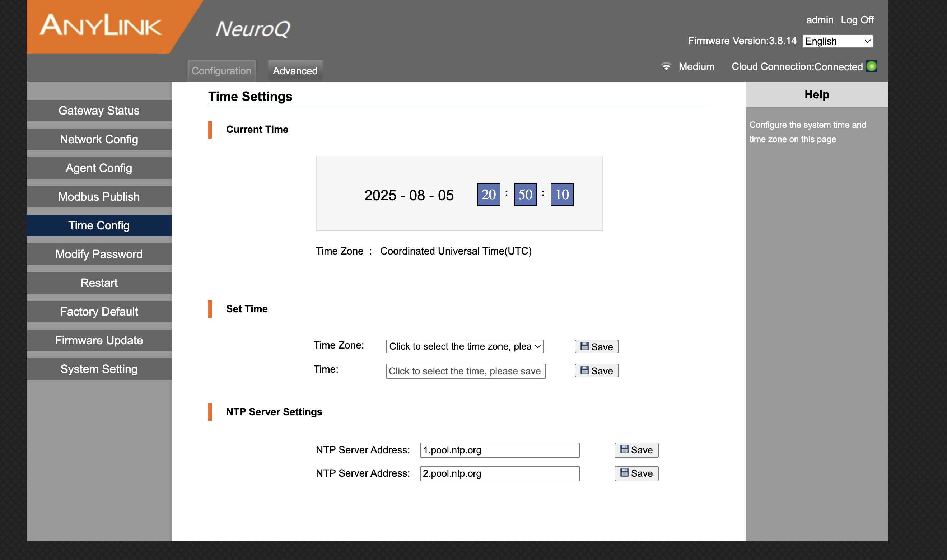Open the Time Zone selection dropdown
This screenshot has width=947, height=560.
(465, 346)
